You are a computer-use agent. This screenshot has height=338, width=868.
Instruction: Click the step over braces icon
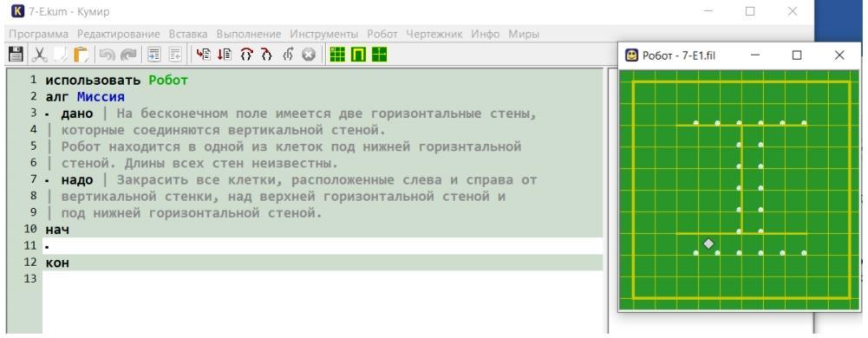(x=246, y=55)
